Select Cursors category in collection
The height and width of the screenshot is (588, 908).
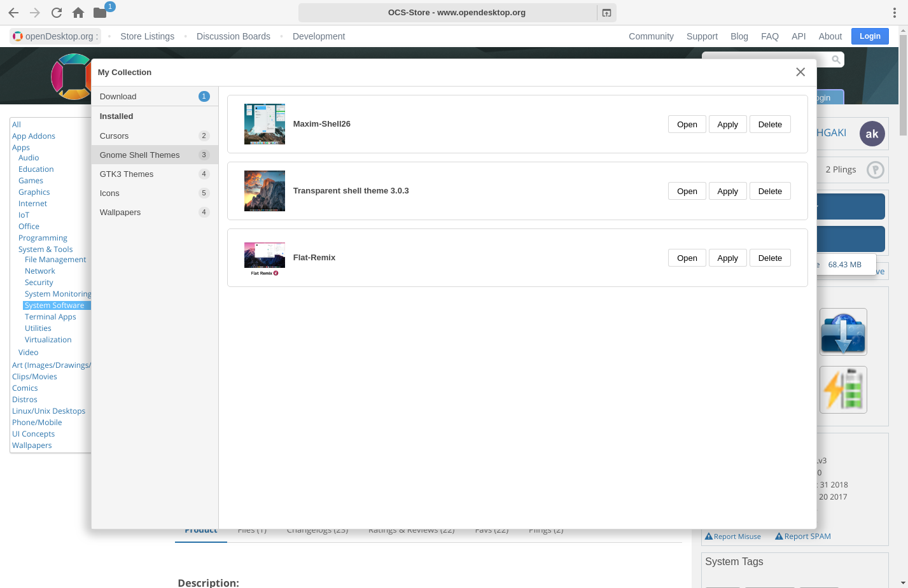(155, 136)
